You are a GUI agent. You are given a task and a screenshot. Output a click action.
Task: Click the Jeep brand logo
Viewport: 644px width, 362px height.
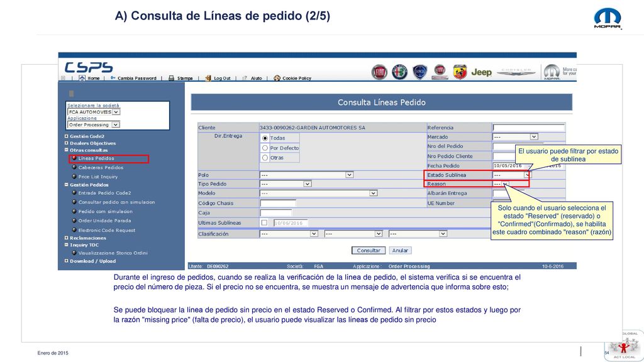click(481, 72)
